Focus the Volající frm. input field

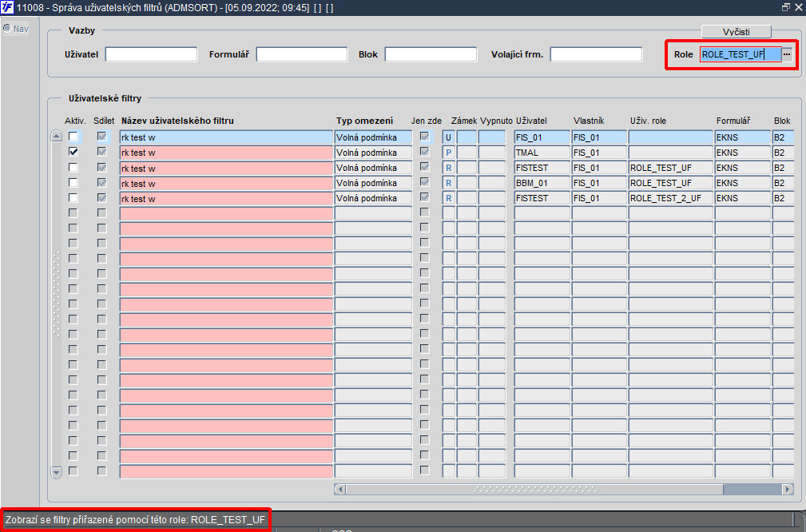[596, 54]
